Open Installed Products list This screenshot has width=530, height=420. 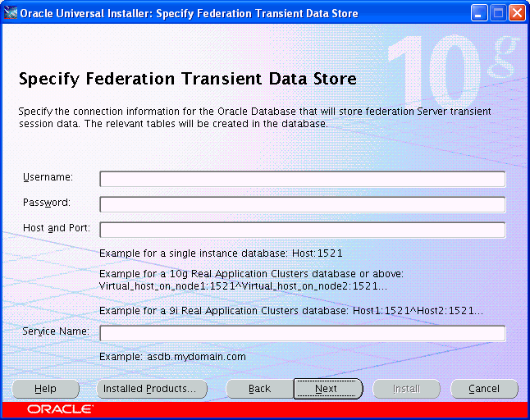tap(152, 389)
